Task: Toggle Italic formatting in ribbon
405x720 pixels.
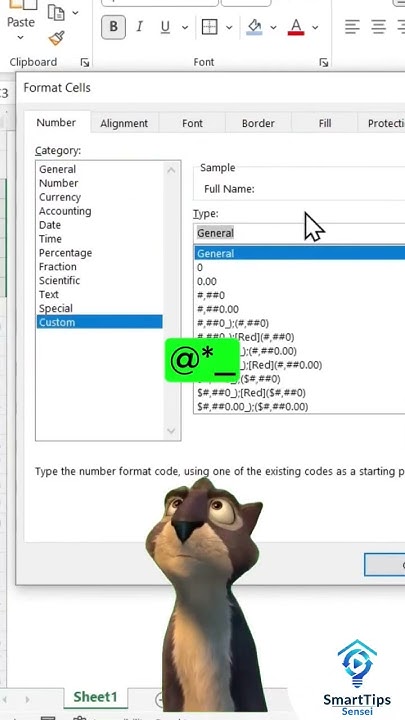Action: tap(140, 27)
